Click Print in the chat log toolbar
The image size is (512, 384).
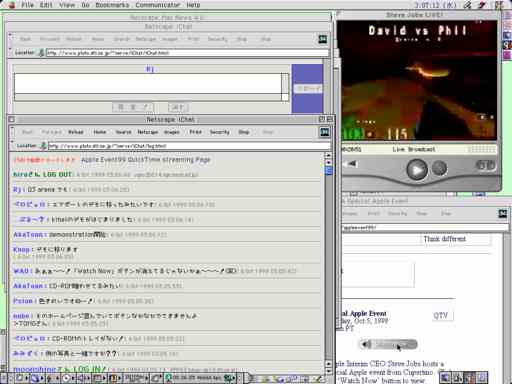[196, 132]
